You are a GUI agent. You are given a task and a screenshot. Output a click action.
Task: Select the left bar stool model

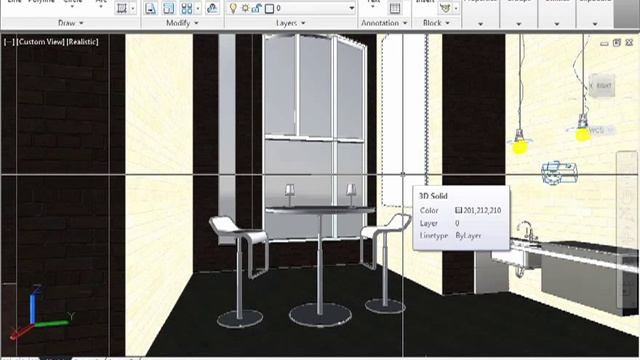240,272
